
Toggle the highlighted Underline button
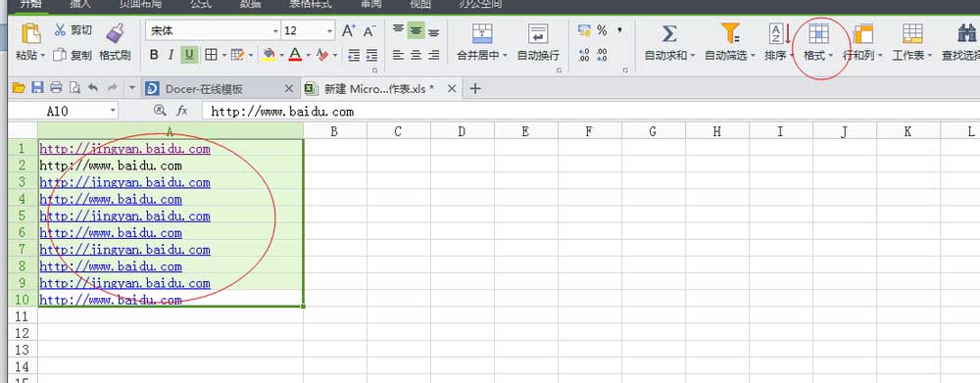(x=189, y=55)
